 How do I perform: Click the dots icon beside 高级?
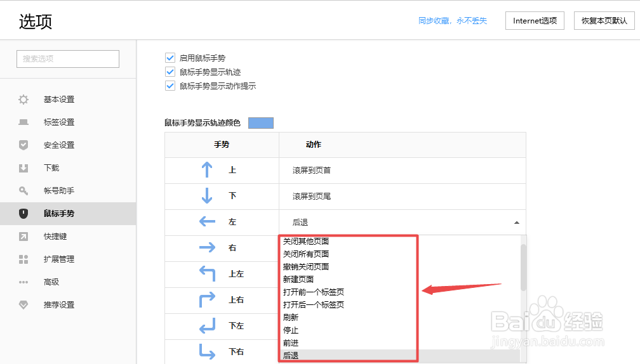point(23,282)
